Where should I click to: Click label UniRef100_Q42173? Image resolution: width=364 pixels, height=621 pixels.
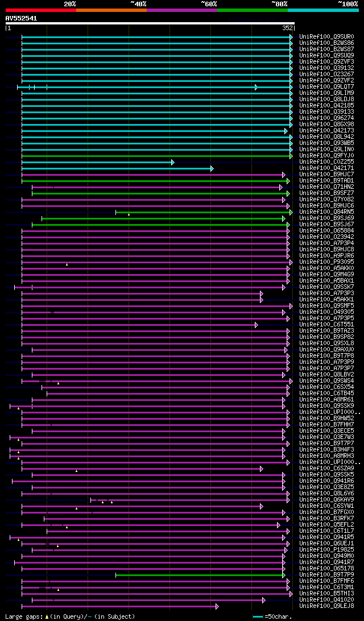[327, 131]
